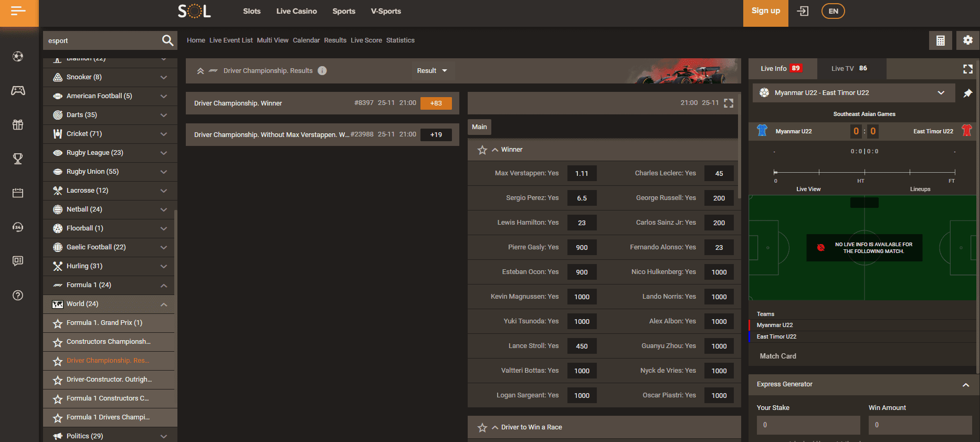Click the SOL logo
Screen dimensions: 980x442
[x=195, y=11]
